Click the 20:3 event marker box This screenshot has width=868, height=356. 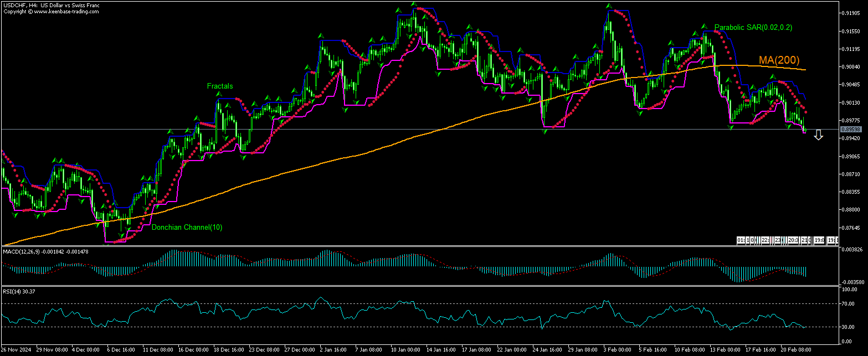[793, 240]
